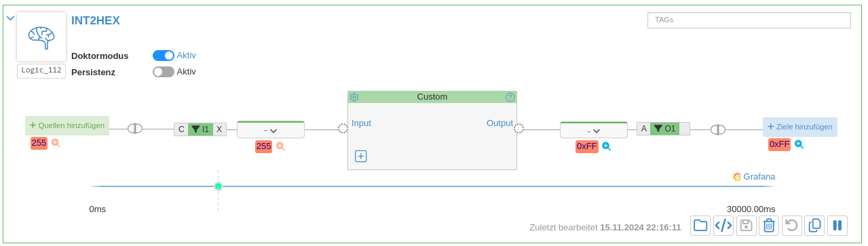Pause the logic with pause icon
This screenshot has height=246, width=868.
837,226
